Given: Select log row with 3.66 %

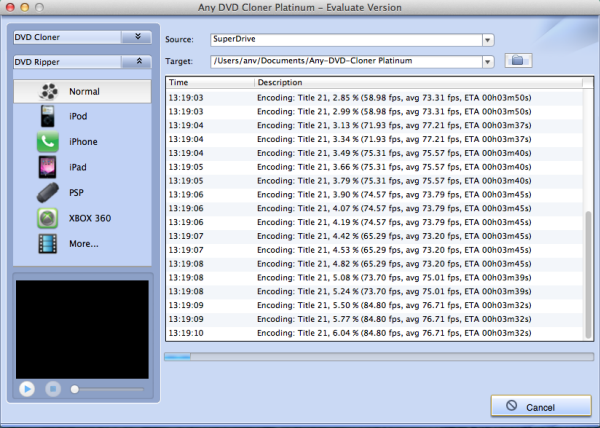Looking at the screenshot, I should coord(375,167).
